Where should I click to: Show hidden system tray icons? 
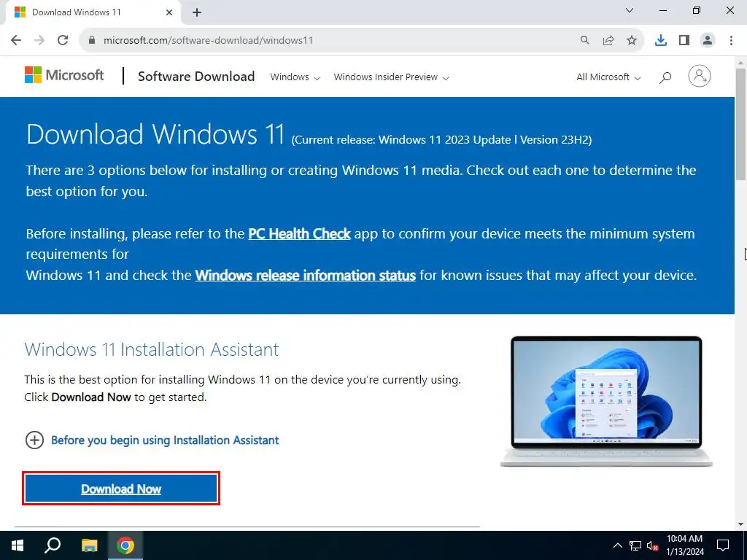(617, 545)
